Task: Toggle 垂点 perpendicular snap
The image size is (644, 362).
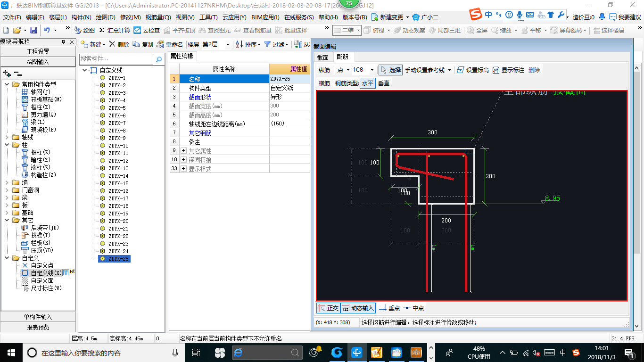Action: coord(389,308)
